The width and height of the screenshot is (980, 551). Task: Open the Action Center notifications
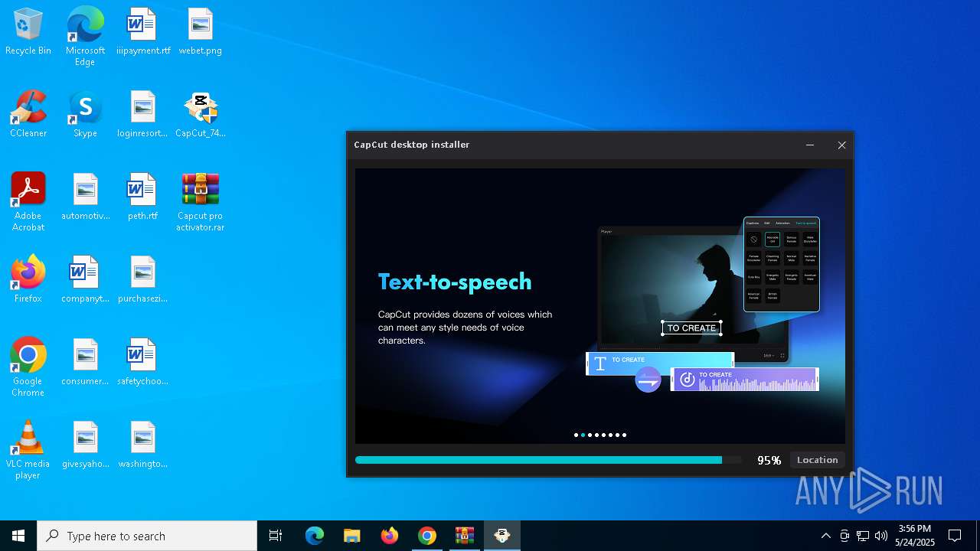(955, 536)
